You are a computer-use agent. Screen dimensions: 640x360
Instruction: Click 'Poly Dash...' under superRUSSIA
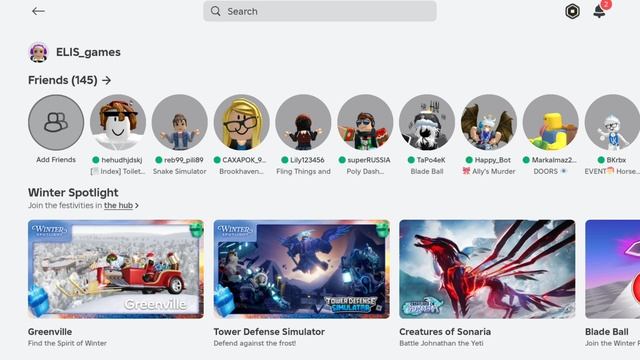click(x=365, y=171)
